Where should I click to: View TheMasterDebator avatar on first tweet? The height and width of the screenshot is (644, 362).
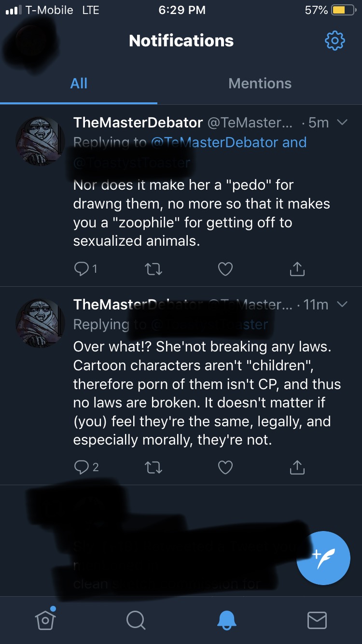click(x=40, y=141)
